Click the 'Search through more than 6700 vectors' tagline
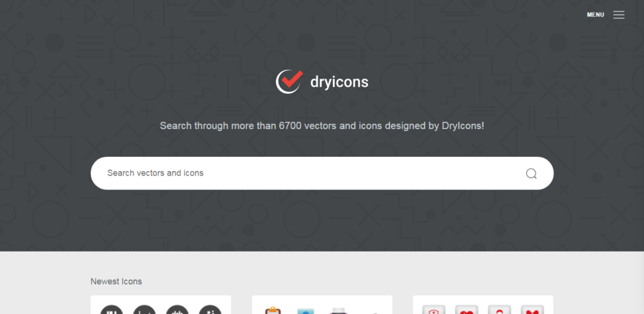The height and width of the screenshot is (314, 644). tap(322, 126)
